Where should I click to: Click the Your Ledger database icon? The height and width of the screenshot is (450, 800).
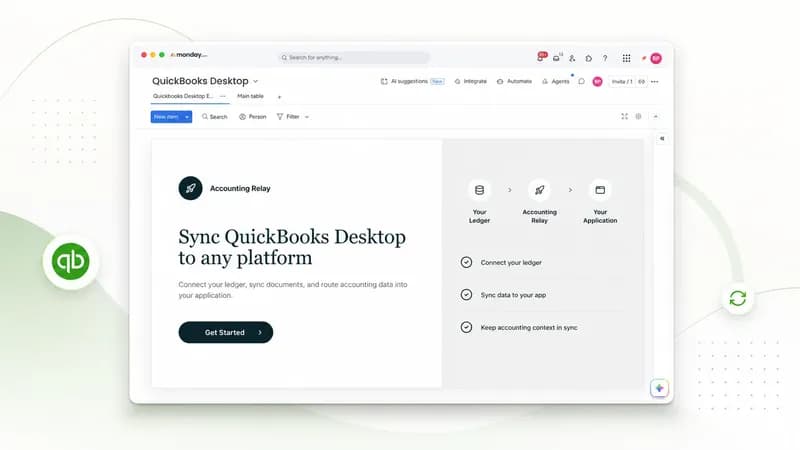coord(479,190)
